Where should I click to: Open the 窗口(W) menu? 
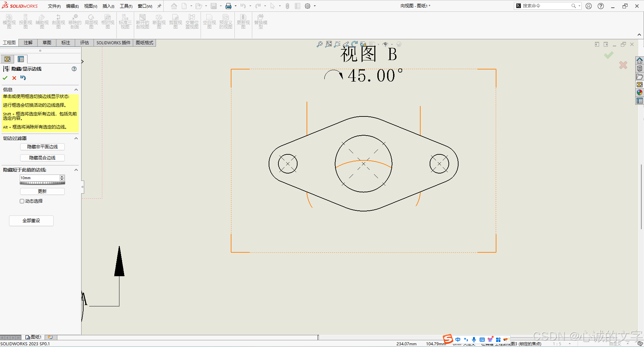point(145,6)
